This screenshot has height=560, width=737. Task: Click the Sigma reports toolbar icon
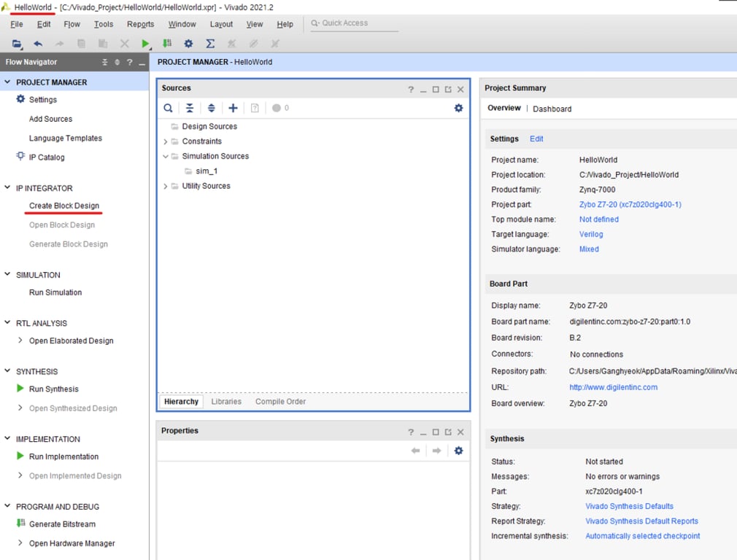[x=210, y=44]
